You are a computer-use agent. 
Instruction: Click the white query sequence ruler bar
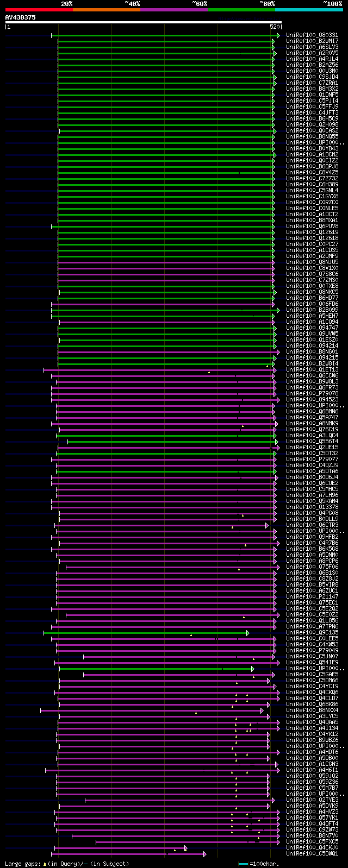[144, 23]
